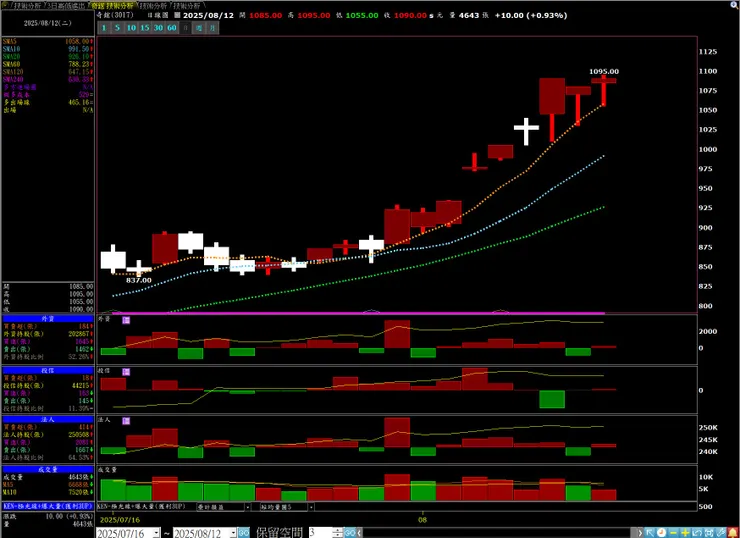Select the 60-minute chart interval
This screenshot has width=740, height=538.
pos(172,28)
